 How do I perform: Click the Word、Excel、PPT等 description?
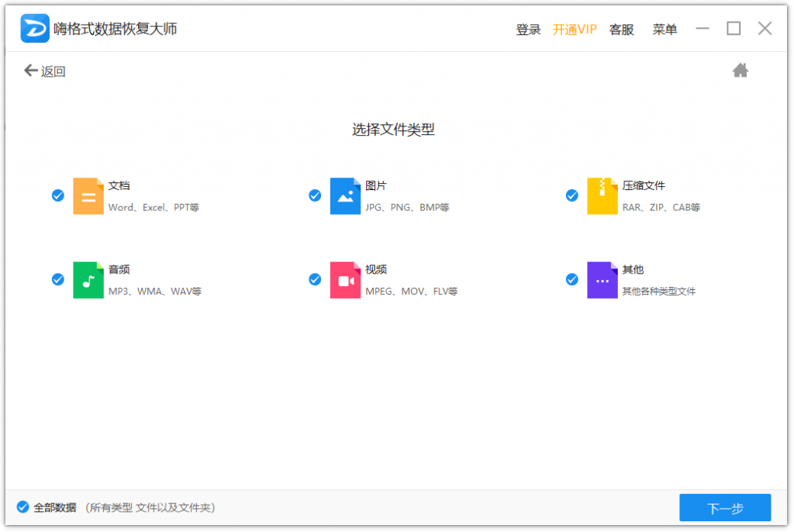(x=154, y=207)
